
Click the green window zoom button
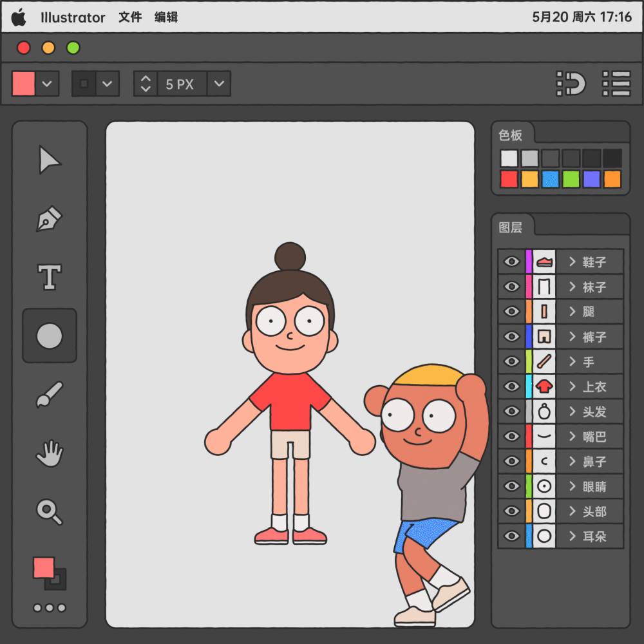tap(73, 48)
